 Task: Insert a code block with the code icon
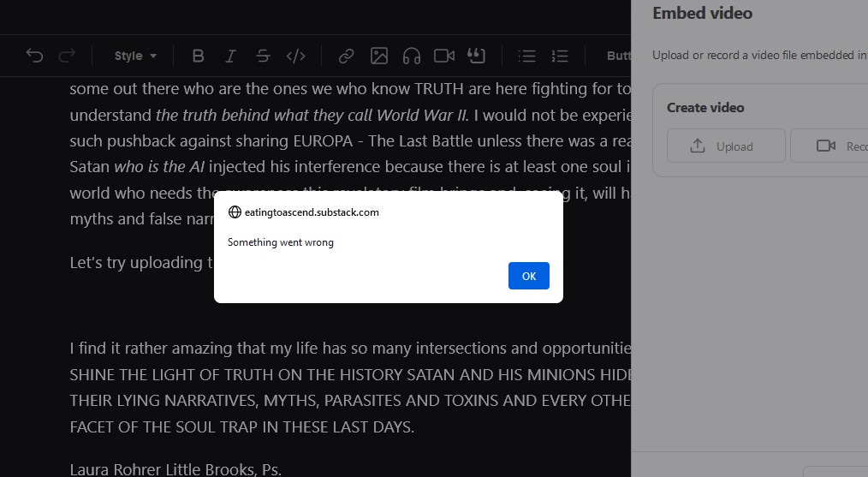[295, 56]
